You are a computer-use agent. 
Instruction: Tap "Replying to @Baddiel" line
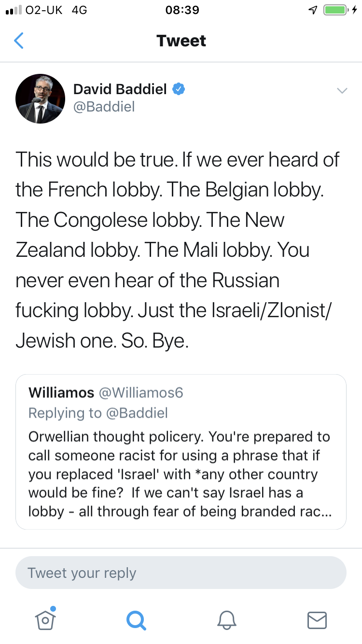point(98,413)
